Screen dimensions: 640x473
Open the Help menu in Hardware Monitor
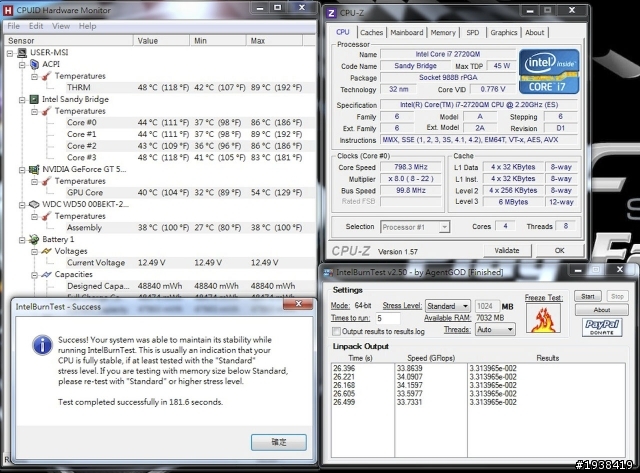(87, 26)
